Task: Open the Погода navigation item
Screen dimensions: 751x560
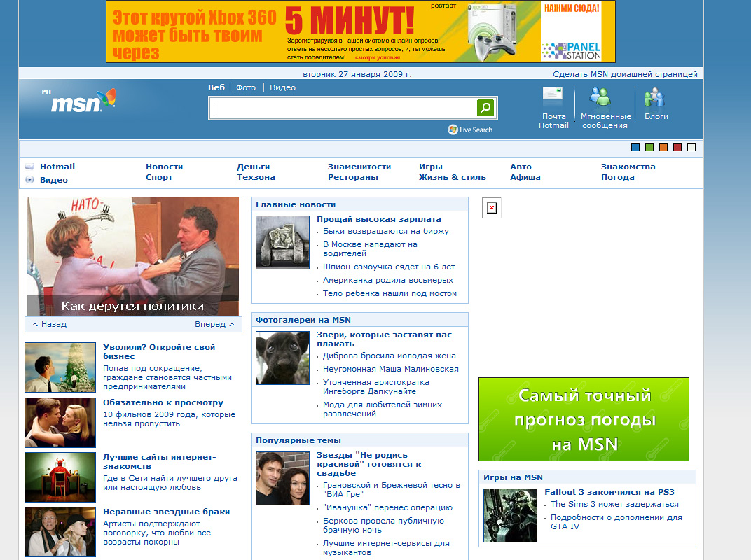Action: click(x=617, y=177)
